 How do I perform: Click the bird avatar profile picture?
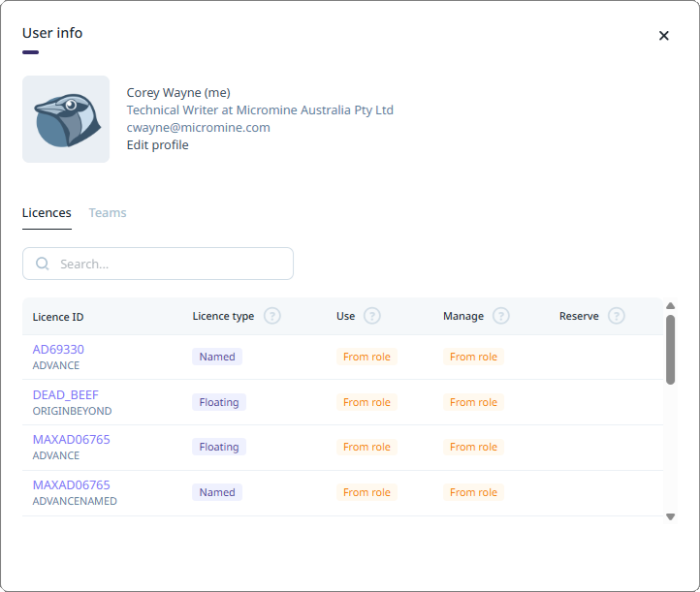66,119
